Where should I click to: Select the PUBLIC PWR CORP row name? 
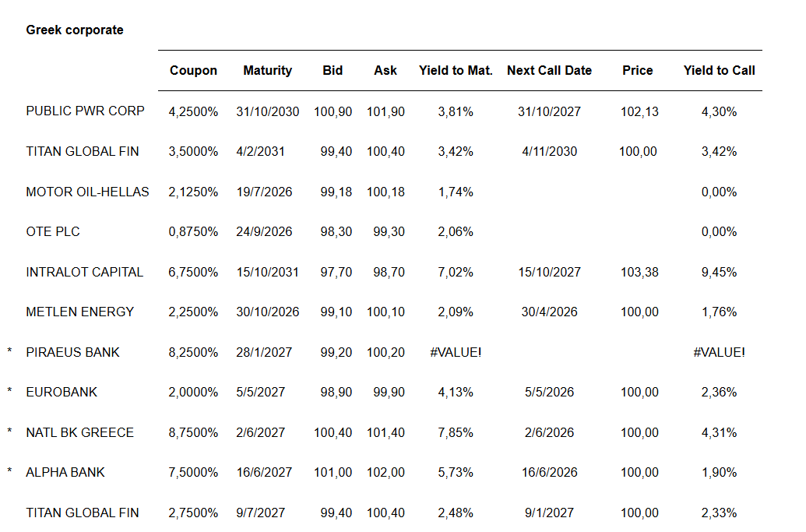click(x=85, y=111)
